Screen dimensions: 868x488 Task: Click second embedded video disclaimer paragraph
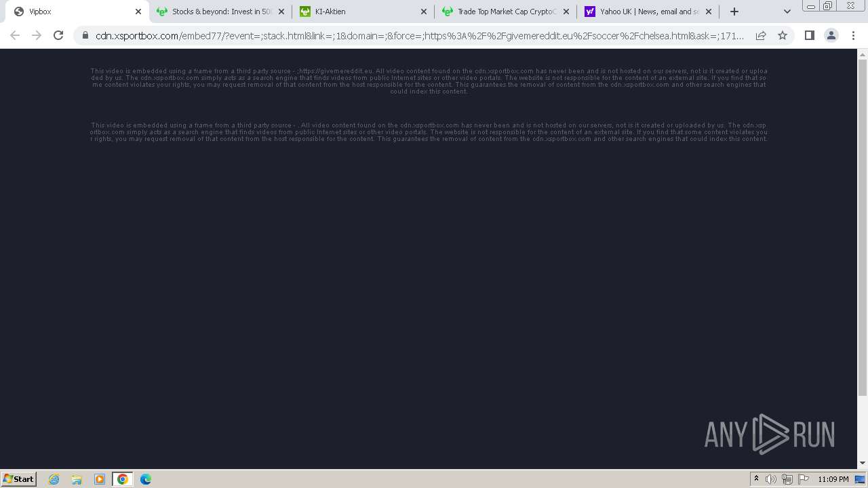429,132
